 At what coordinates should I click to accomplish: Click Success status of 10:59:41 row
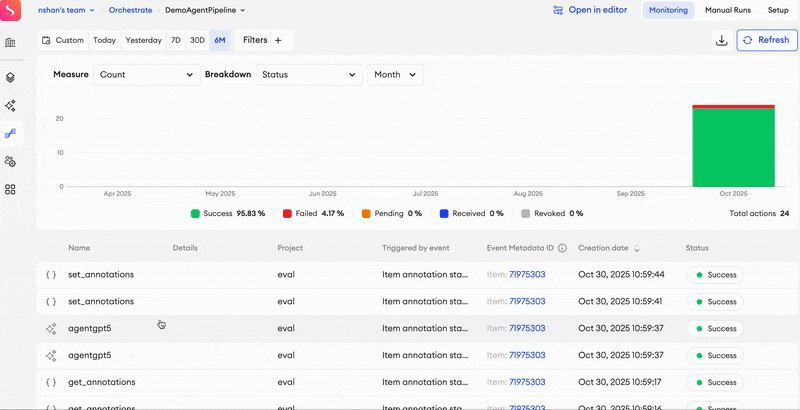click(x=715, y=302)
